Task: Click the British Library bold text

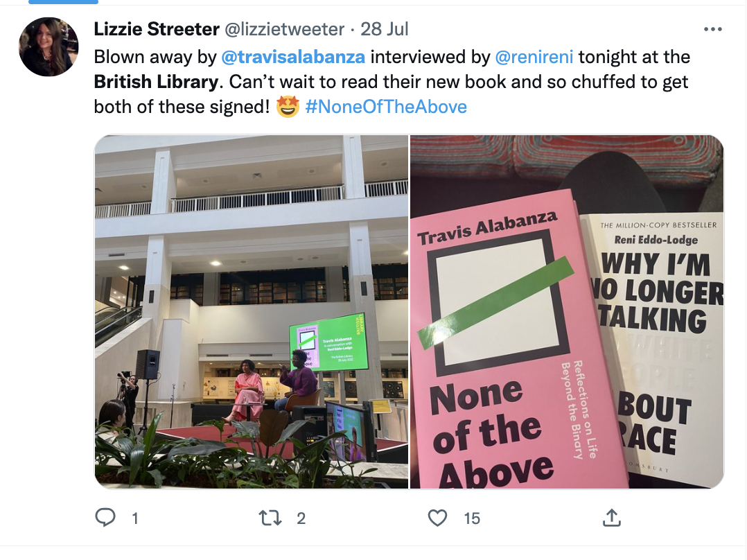Action: tap(156, 82)
